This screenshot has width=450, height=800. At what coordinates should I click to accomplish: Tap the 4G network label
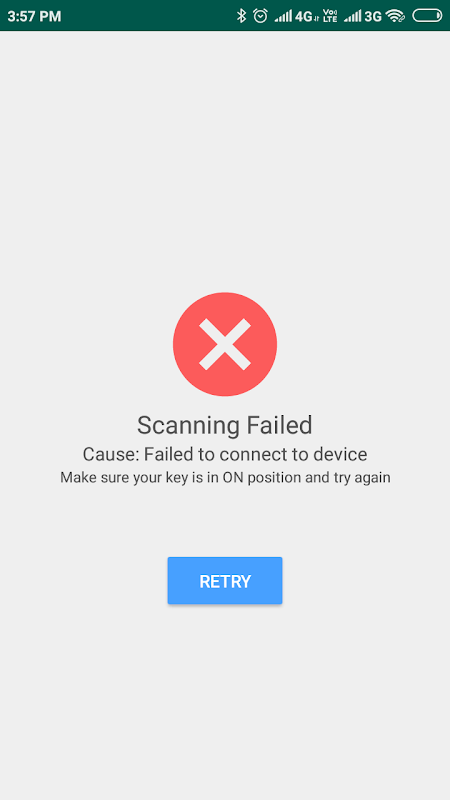[304, 17]
